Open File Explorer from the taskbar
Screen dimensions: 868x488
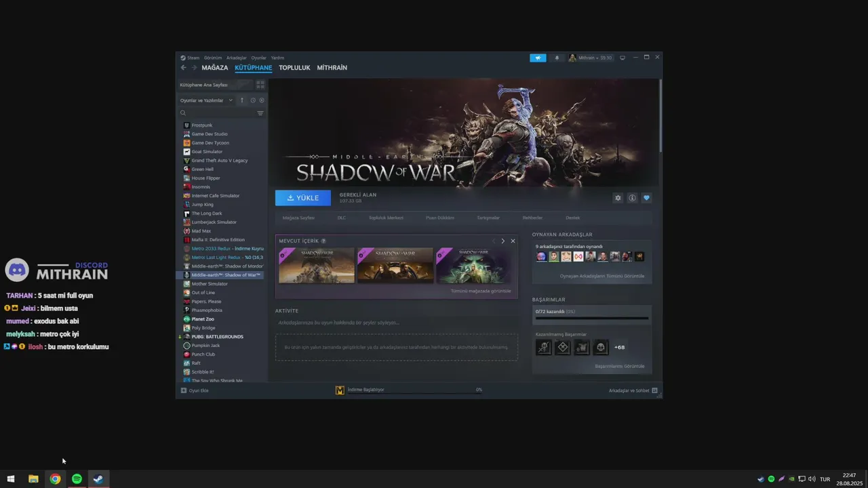pyautogui.click(x=33, y=479)
